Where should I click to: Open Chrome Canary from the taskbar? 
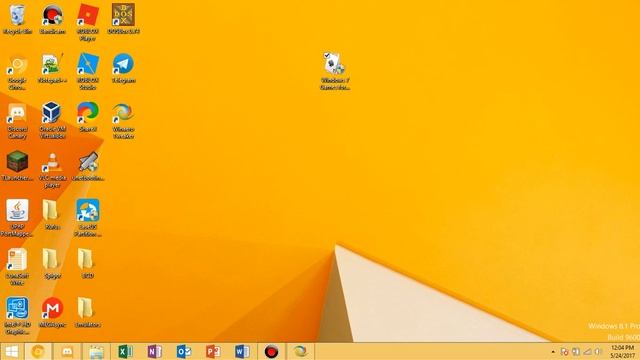pos(38,351)
